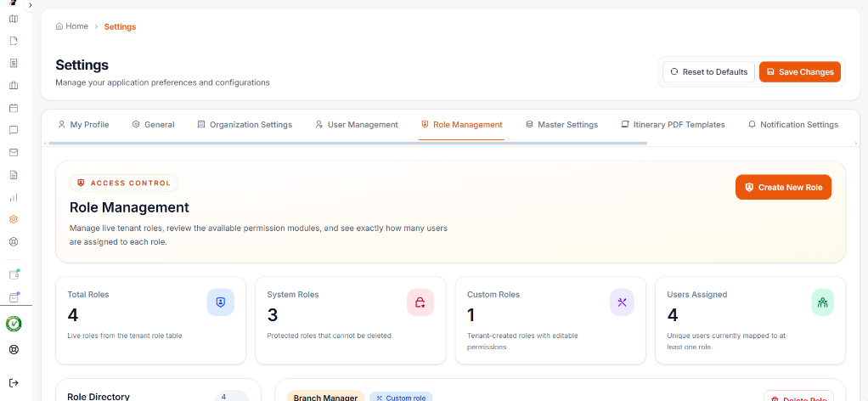Open Notification Settings tab
The image size is (868, 401).
tap(793, 125)
